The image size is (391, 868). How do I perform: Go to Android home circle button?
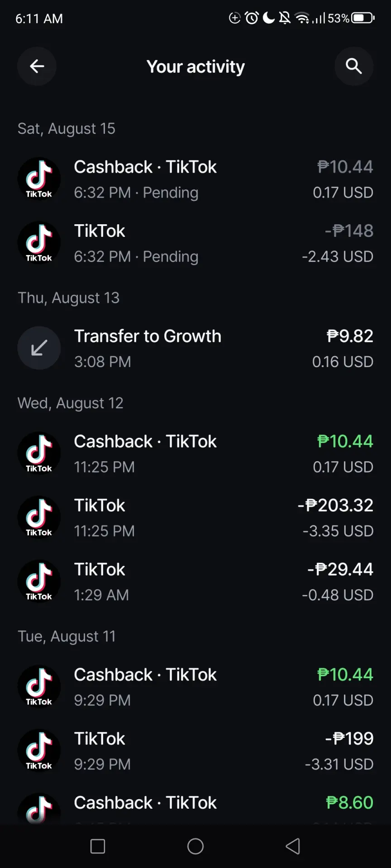pos(195,846)
